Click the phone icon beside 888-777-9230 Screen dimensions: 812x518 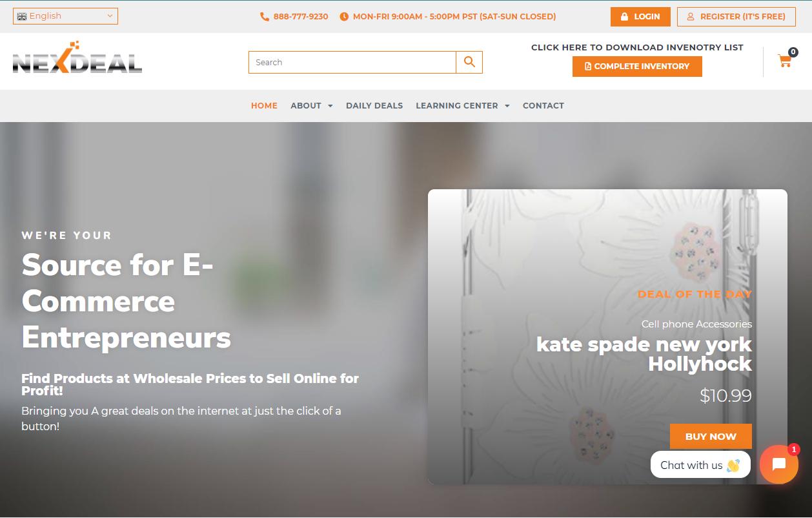tap(265, 17)
